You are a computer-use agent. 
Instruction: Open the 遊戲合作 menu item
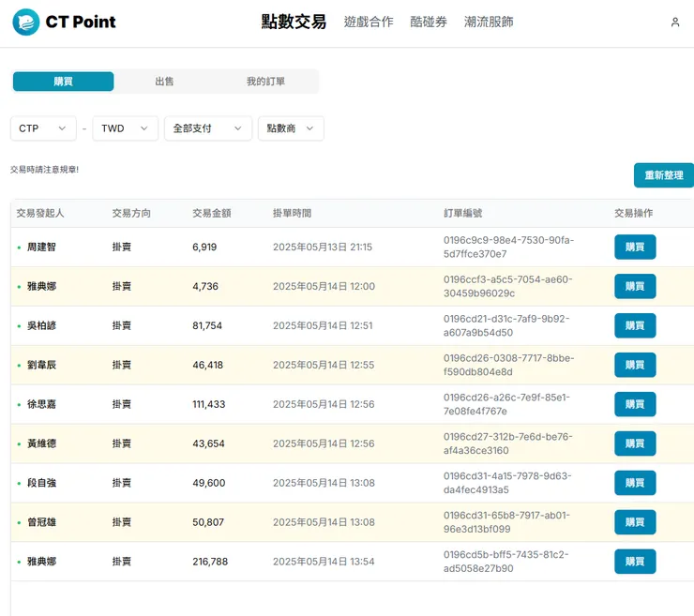click(369, 23)
